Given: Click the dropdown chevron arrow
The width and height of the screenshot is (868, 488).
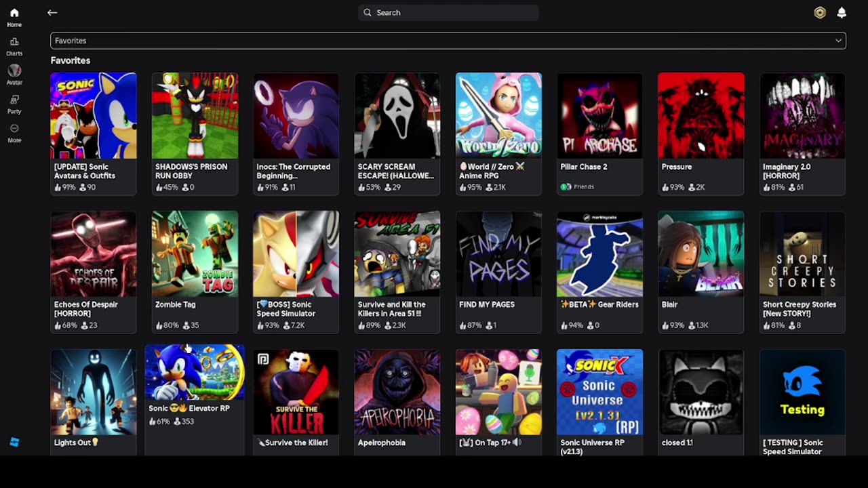Looking at the screenshot, I should [838, 41].
